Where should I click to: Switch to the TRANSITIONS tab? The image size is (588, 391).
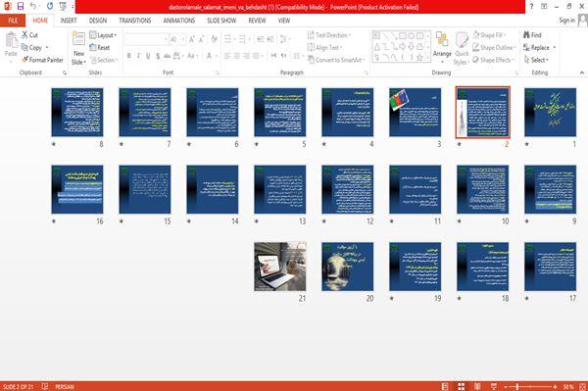[x=135, y=21]
